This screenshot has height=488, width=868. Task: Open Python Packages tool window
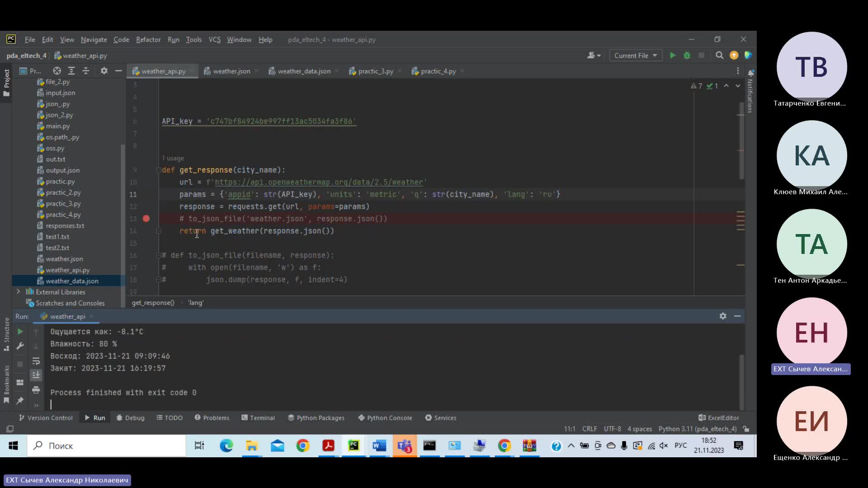(316, 418)
